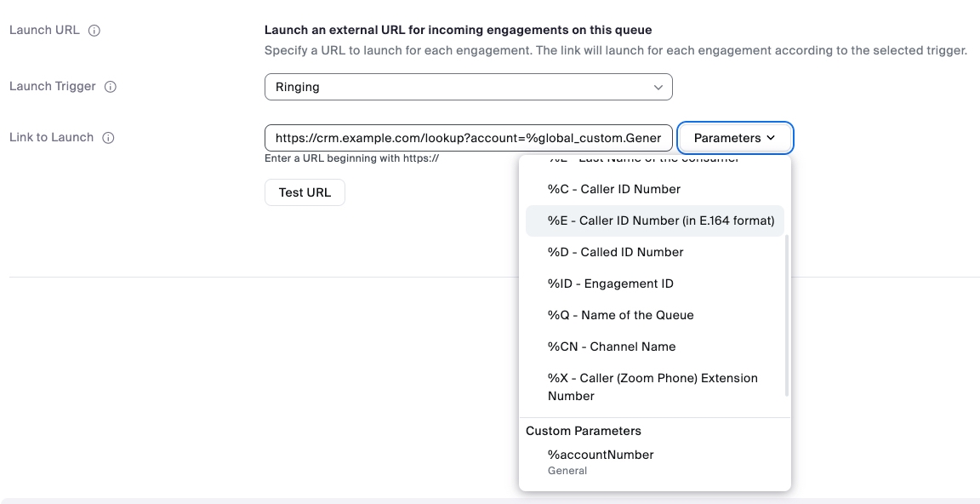Insert %ID - Engagement ID parameter
This screenshot has width=980, height=504.
coord(610,283)
